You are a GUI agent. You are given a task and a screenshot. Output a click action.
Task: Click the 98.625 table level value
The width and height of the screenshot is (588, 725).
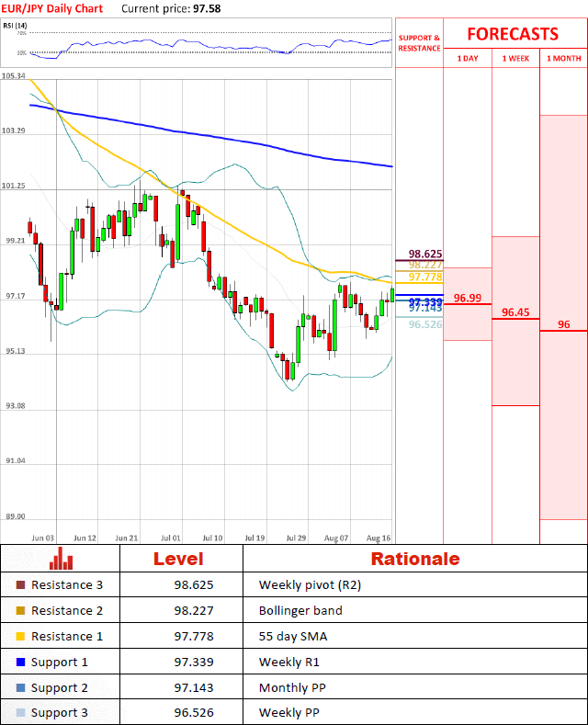[x=194, y=585]
